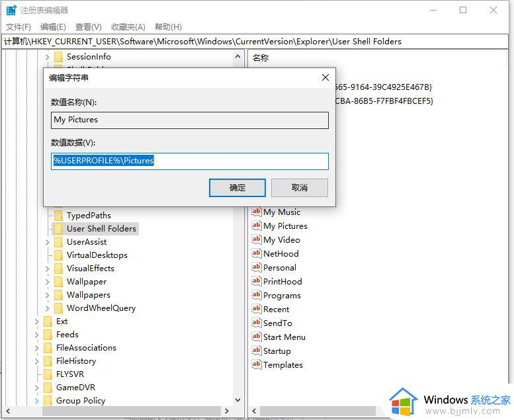Click the Wallpapers folder icon
Image resolution: width=514 pixels, height=420 pixels.
59,295
